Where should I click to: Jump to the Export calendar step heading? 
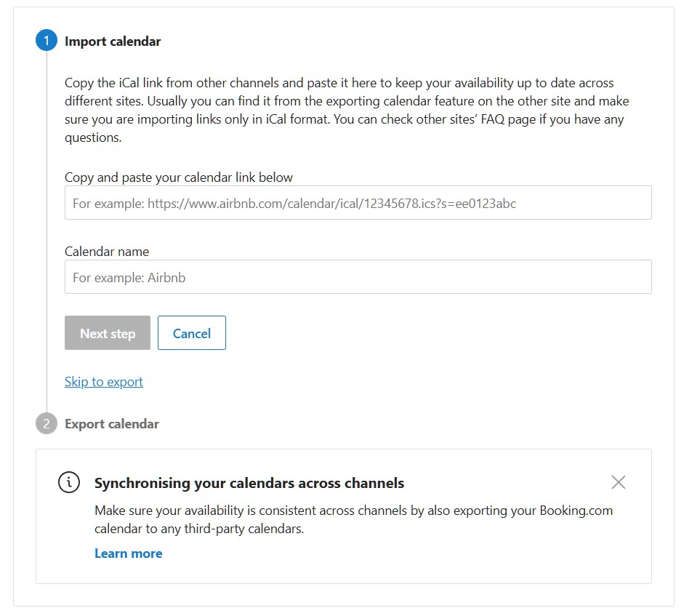click(x=112, y=424)
